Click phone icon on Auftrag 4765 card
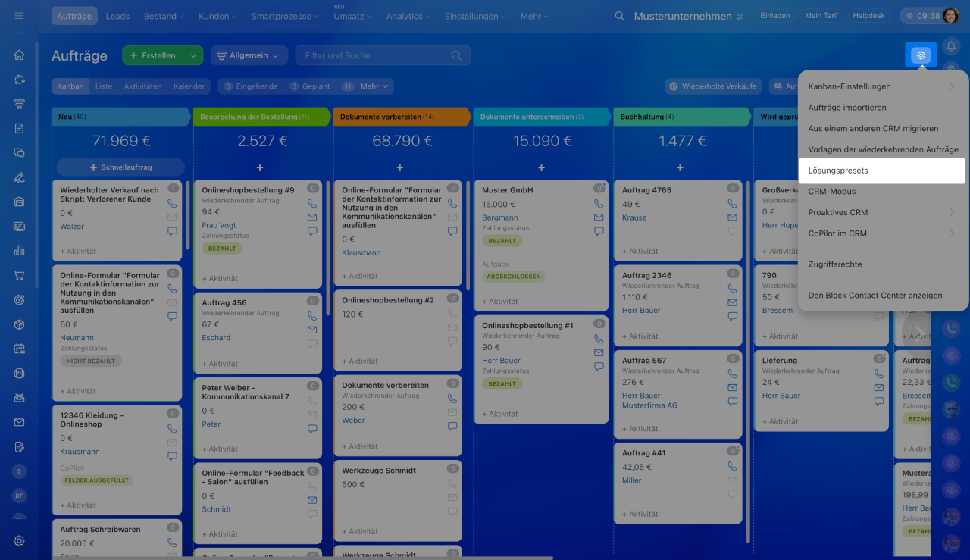Viewport: 970px width, 560px height. click(x=732, y=204)
